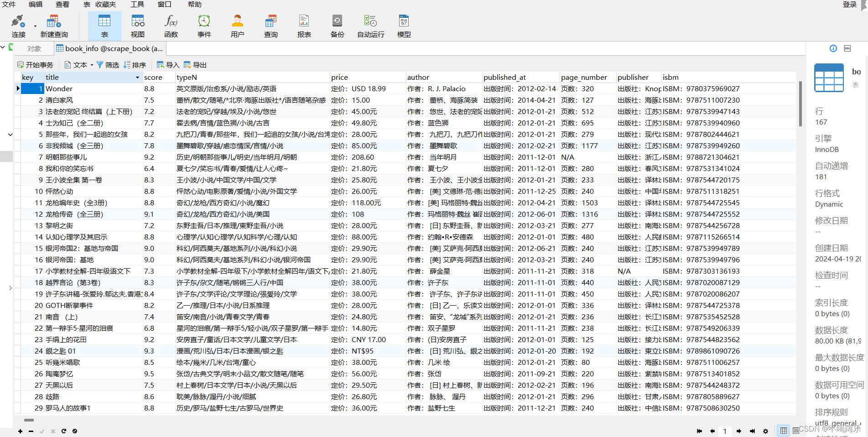Add a record with the plus icon
Image resolution: width=868 pixels, height=437 pixels.
click(x=20, y=431)
